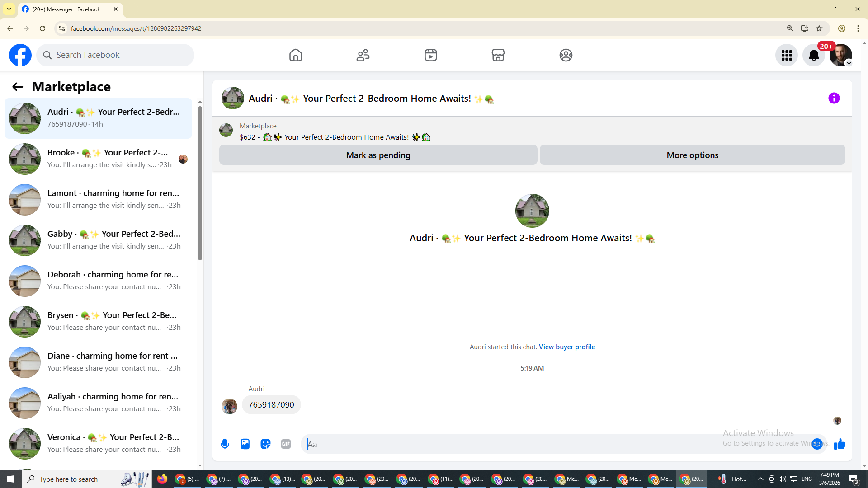Click Mark as pending button
This screenshot has height=488, width=868.
378,155
